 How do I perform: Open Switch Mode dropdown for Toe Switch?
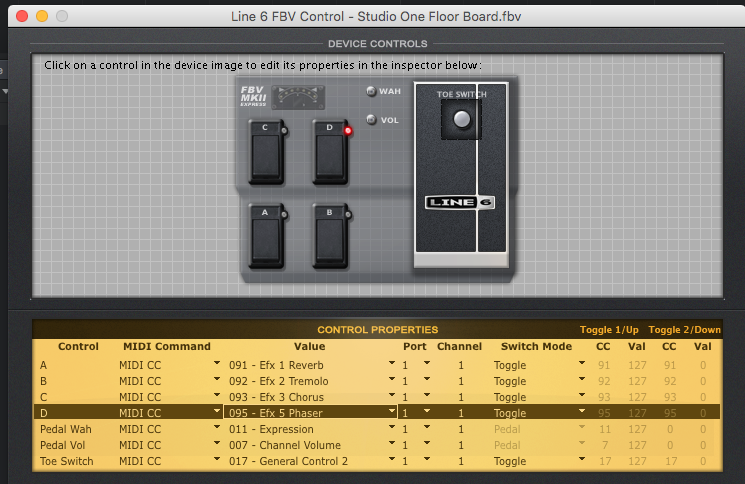tap(582, 459)
